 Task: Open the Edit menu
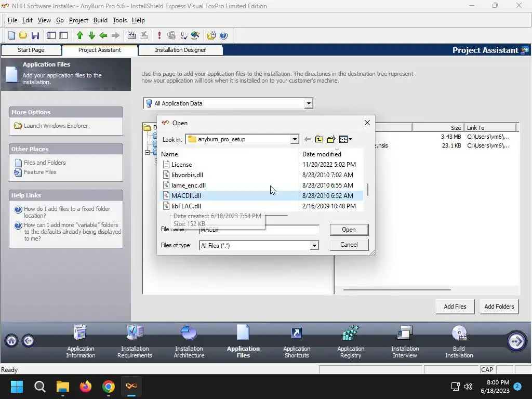(27, 20)
